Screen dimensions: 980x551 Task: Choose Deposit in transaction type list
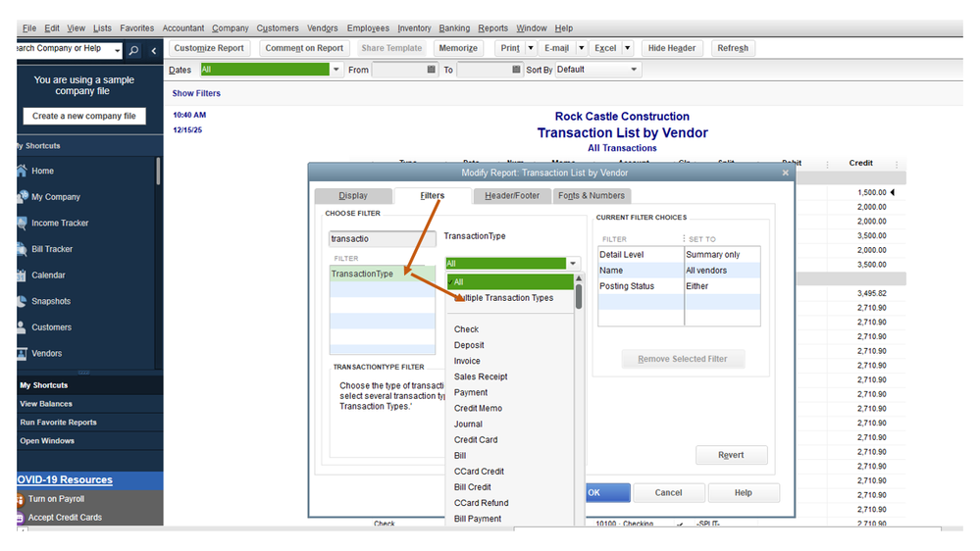469,345
